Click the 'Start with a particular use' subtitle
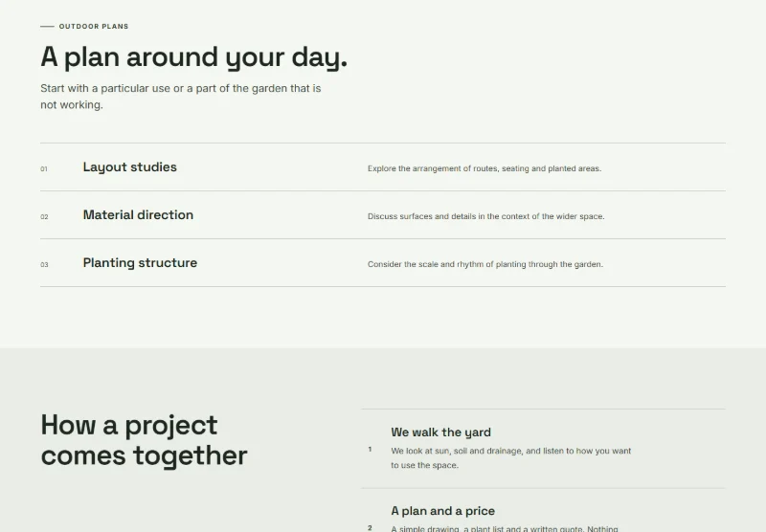766x532 pixels. coord(181,97)
